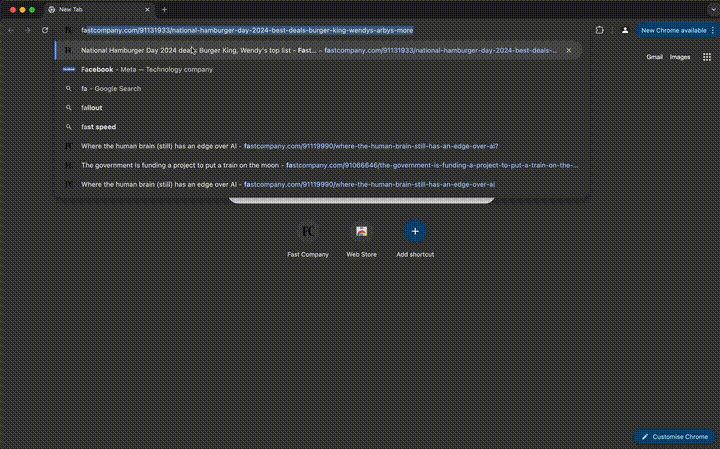The image size is (720, 449).
Task: Click the browser back arrow
Action: 11,30
